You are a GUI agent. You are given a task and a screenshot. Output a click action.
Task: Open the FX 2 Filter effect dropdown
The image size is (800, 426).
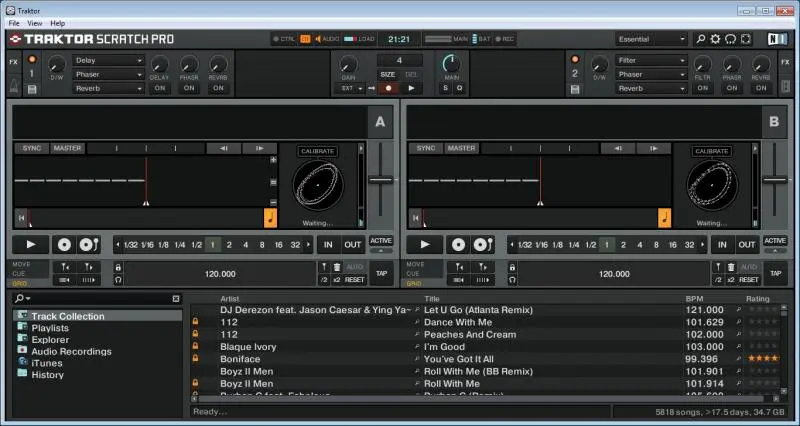coord(651,60)
